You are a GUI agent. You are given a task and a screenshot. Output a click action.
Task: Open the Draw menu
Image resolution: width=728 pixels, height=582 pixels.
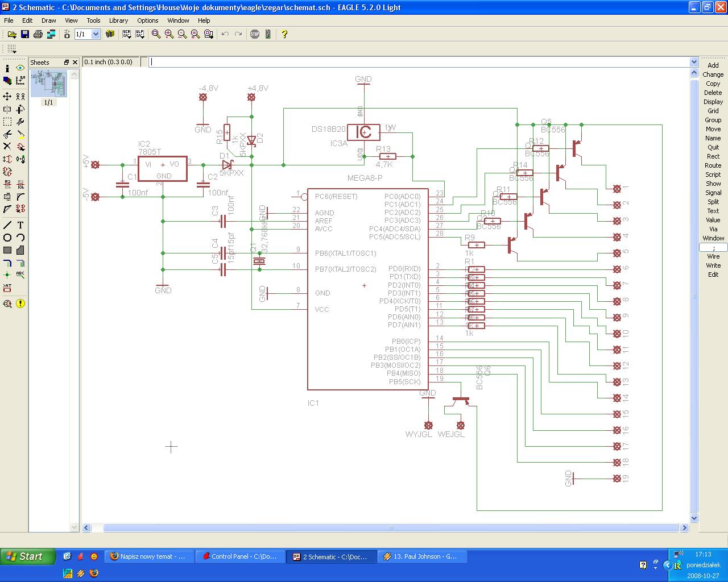49,20
